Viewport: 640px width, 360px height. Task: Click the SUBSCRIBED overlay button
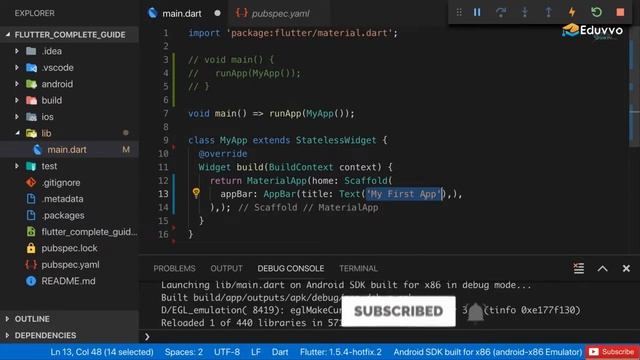398,311
